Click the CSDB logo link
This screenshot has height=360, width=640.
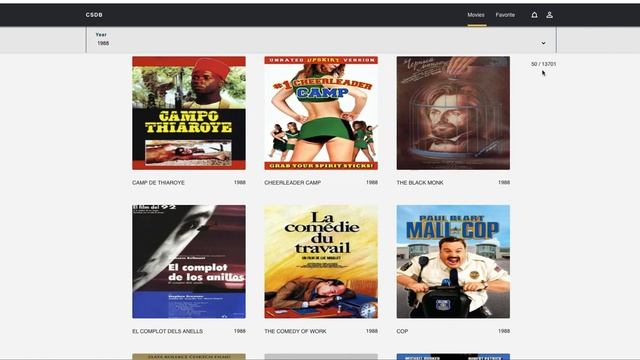[x=94, y=15]
